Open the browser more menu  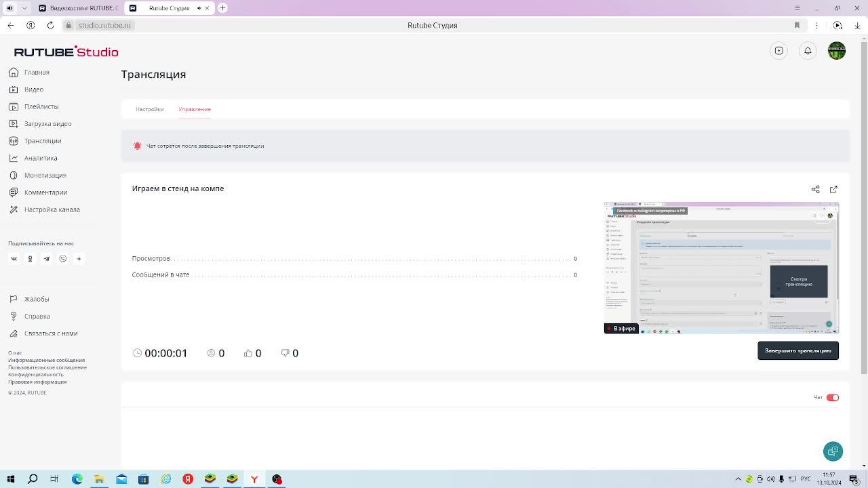click(x=818, y=25)
